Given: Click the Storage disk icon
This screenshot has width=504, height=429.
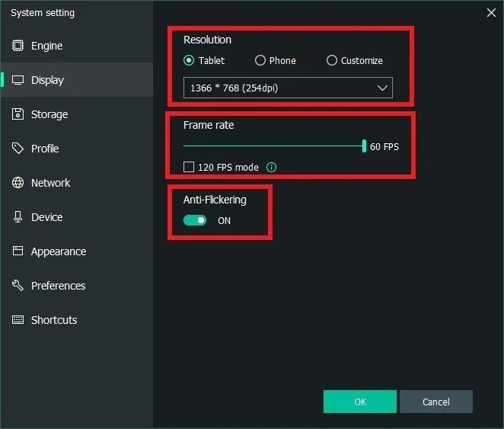Looking at the screenshot, I should (18, 114).
